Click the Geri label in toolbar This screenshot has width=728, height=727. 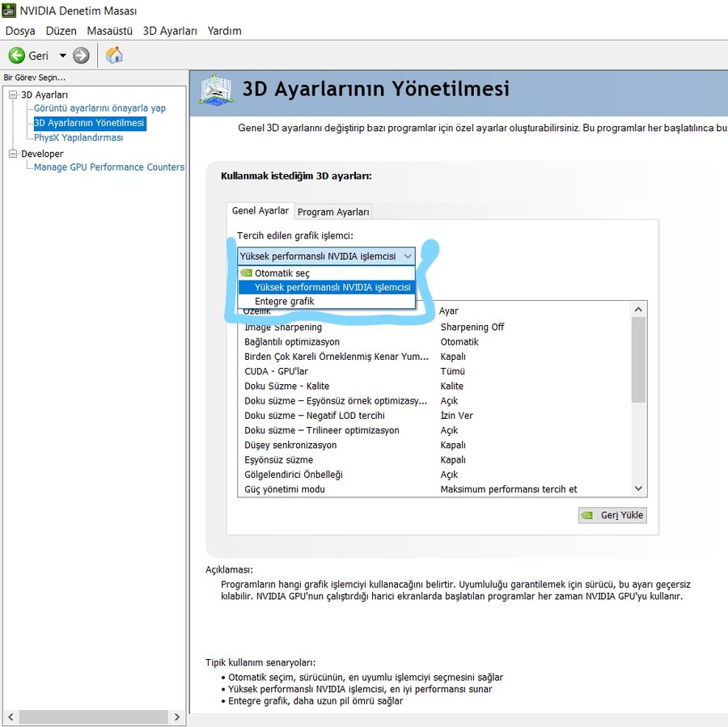(39, 56)
